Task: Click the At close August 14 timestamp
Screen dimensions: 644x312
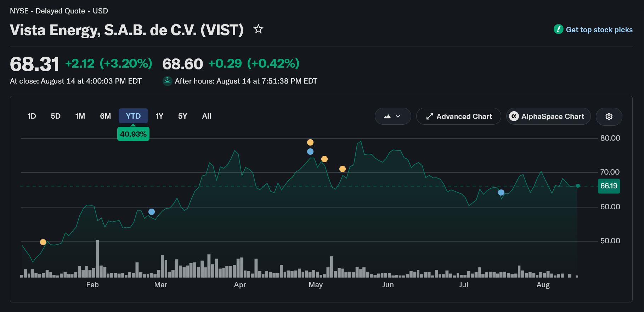Action: 76,81
